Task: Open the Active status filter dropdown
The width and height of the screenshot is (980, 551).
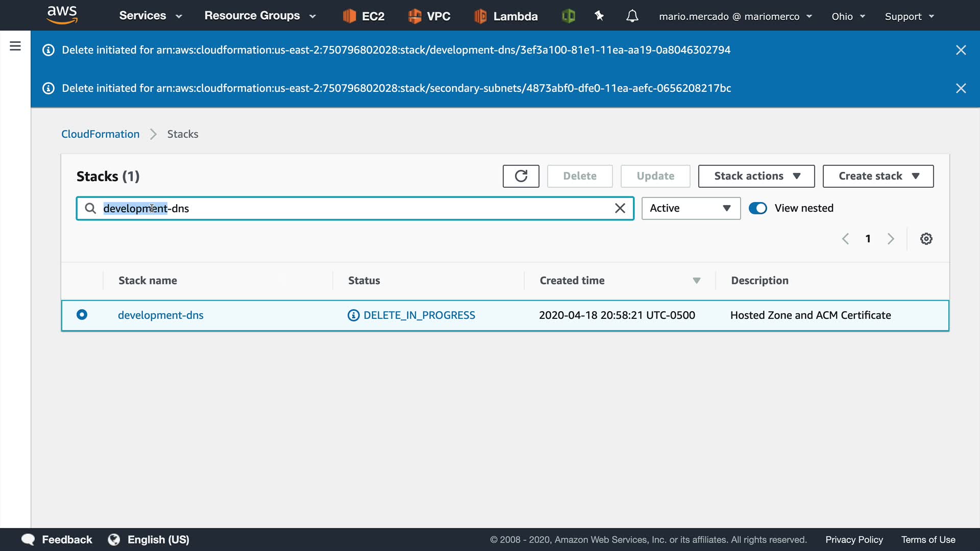Action: click(x=691, y=208)
